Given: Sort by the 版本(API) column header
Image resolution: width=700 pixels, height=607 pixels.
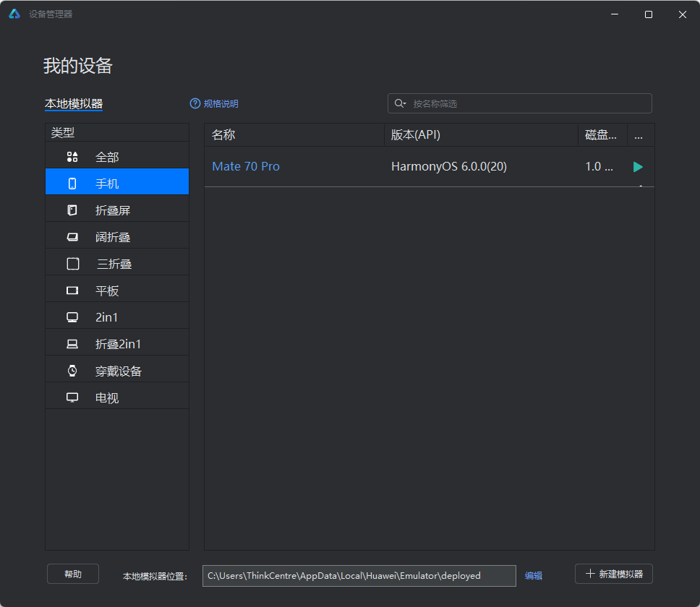Looking at the screenshot, I should click(482, 134).
